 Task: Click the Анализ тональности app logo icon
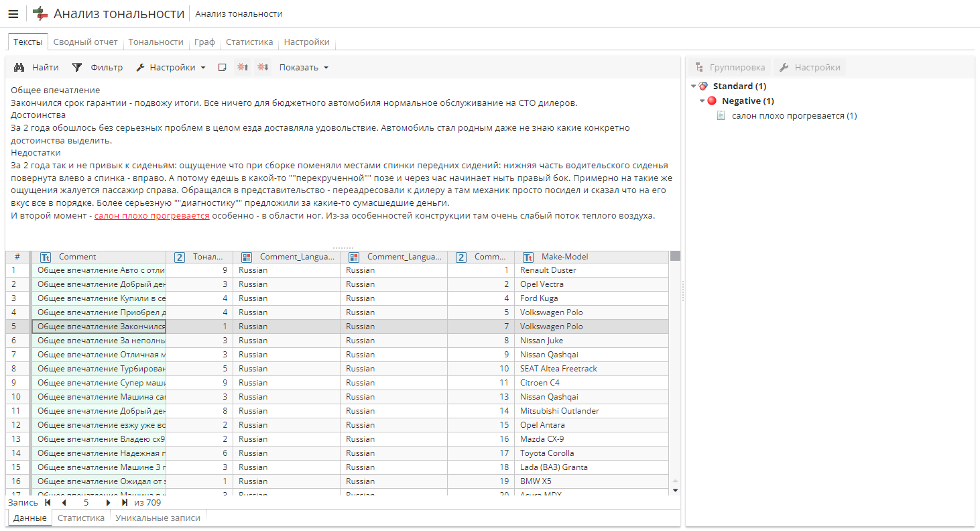tap(40, 13)
